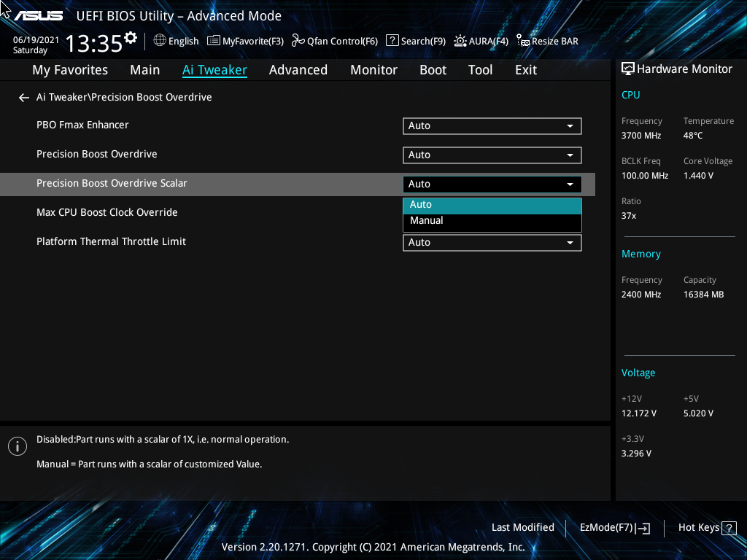This screenshot has height=560, width=747.
Task: Open MyFavorite settings from the top bar
Action: (x=245, y=41)
